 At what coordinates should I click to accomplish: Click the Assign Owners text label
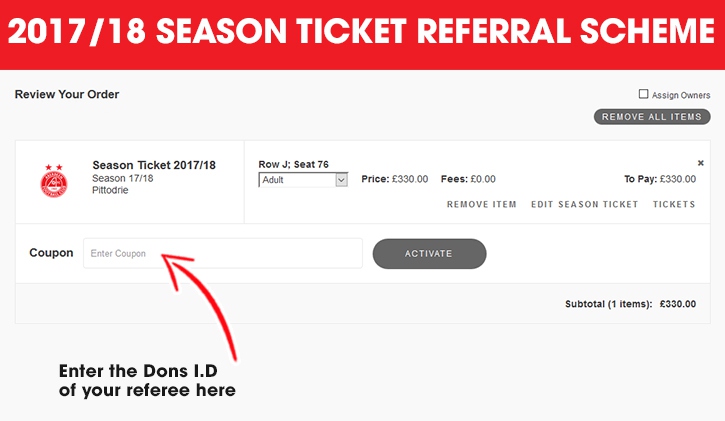[681, 95]
